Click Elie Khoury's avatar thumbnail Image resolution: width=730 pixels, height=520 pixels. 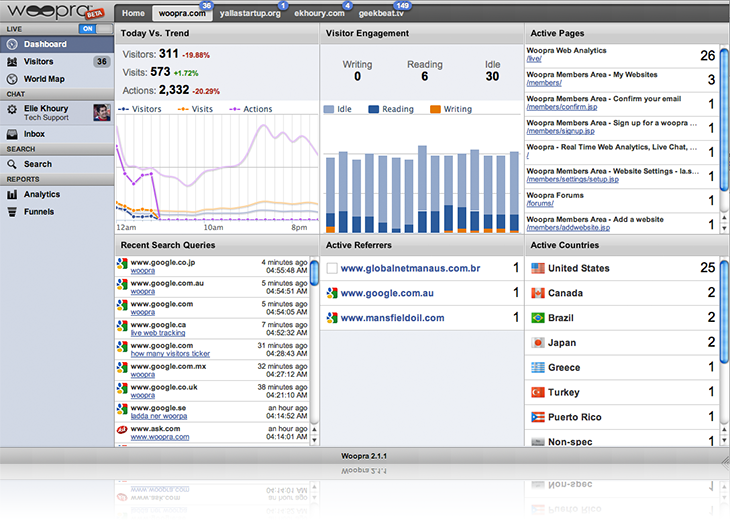click(101, 111)
